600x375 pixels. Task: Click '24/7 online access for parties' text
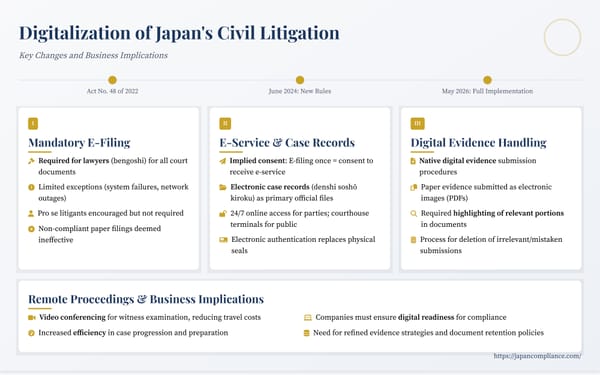tap(279, 213)
